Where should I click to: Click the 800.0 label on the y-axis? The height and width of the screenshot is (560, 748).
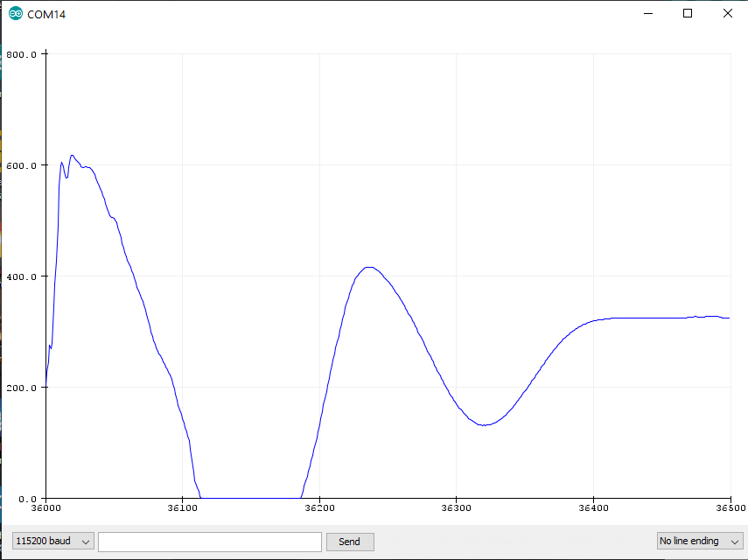[x=24, y=53]
